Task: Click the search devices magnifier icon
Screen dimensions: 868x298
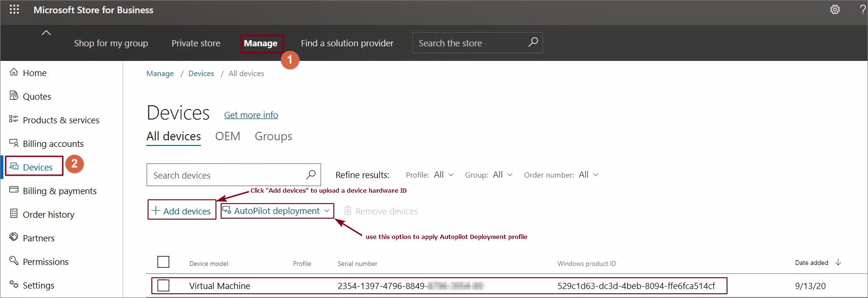Action: point(311,175)
